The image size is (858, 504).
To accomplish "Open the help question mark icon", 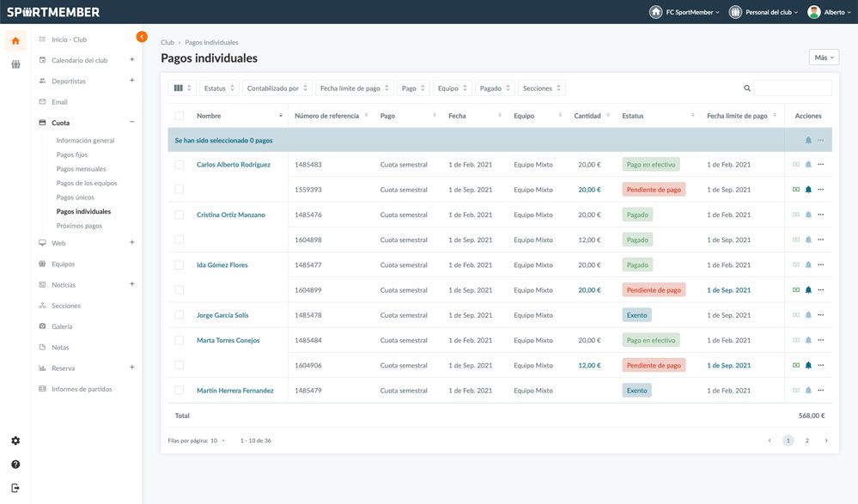I will [x=15, y=464].
